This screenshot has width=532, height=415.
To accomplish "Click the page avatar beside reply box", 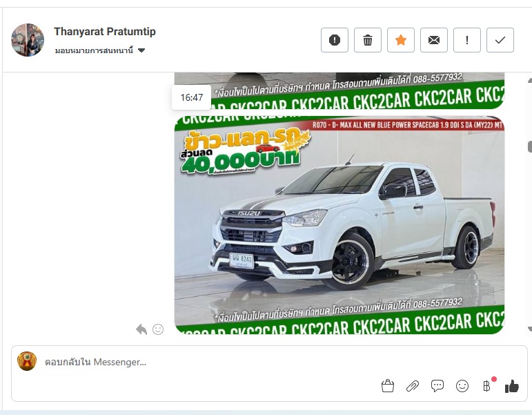I will (x=27, y=361).
